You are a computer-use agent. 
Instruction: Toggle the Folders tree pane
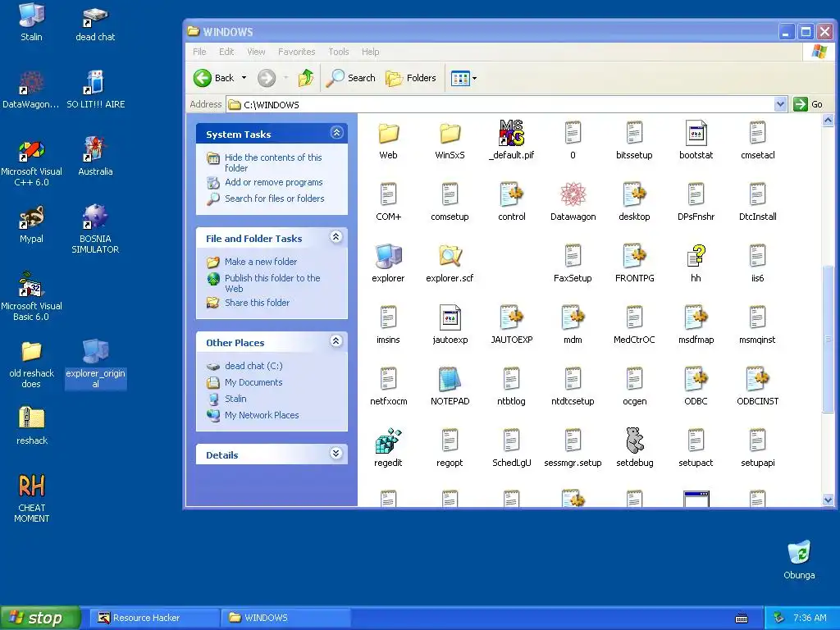click(411, 78)
